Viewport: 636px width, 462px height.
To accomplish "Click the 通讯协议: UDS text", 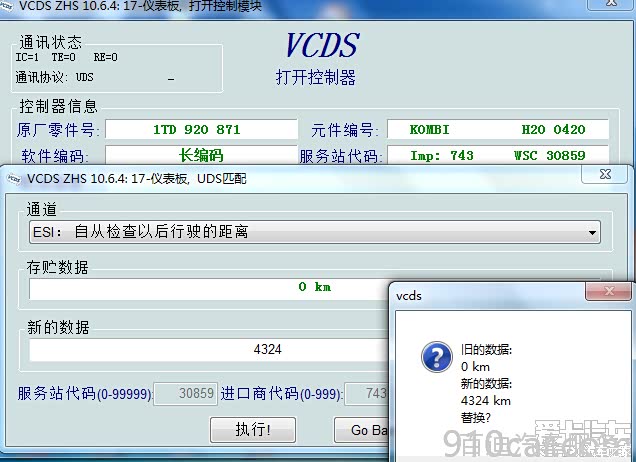I will 54,77.
